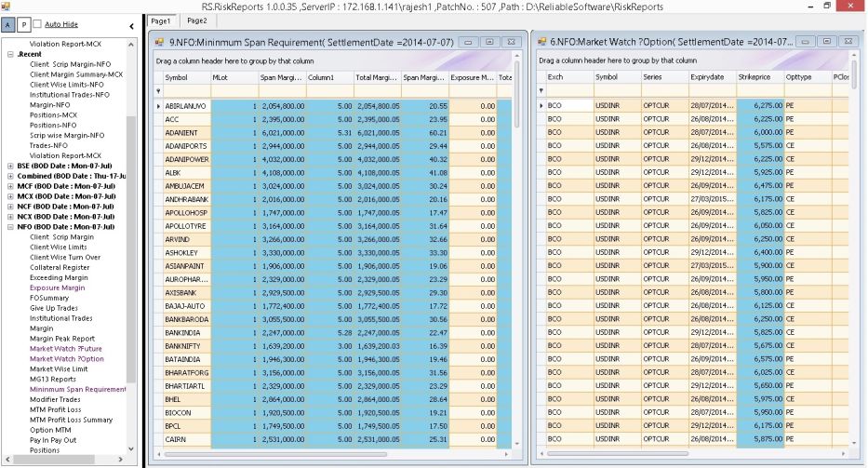Sort by Column1 header

point(329,77)
